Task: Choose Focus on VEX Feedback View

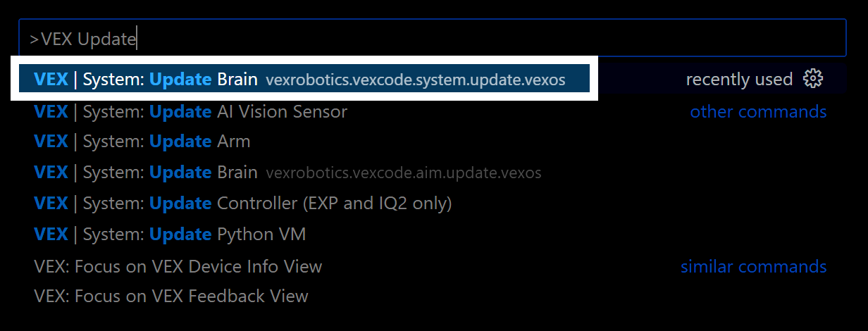Action: click(x=170, y=296)
